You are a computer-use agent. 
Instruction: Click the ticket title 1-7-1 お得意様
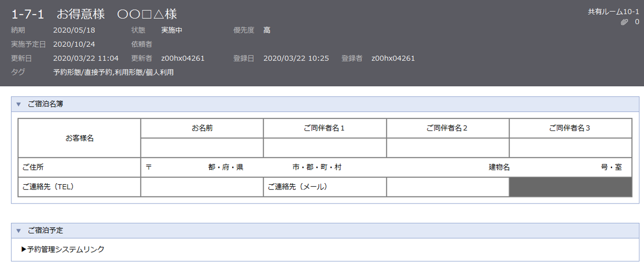(x=94, y=14)
